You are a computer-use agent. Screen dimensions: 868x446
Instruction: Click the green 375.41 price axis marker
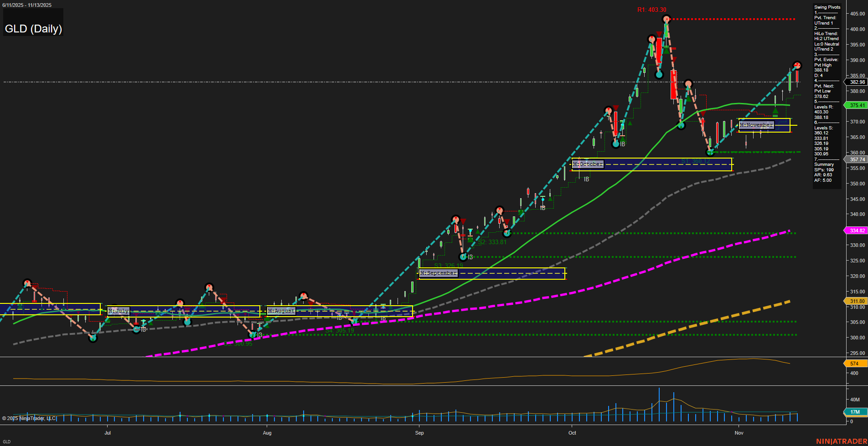tap(857, 105)
